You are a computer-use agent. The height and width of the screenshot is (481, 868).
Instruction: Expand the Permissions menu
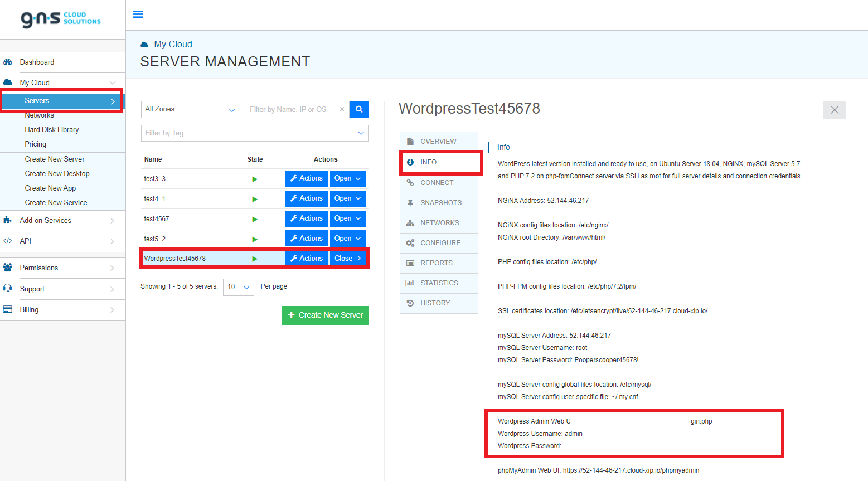coord(62,268)
